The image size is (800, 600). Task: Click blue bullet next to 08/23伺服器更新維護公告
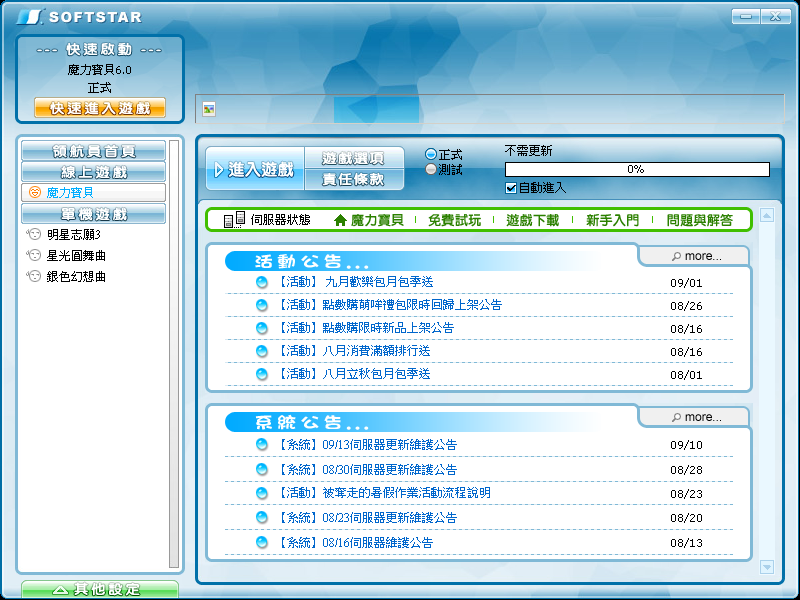[262, 517]
